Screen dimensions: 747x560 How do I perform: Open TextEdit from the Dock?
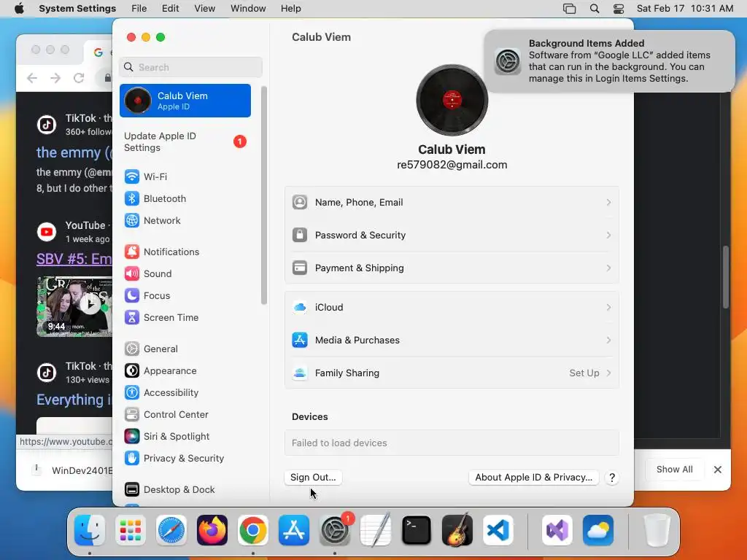(x=376, y=531)
